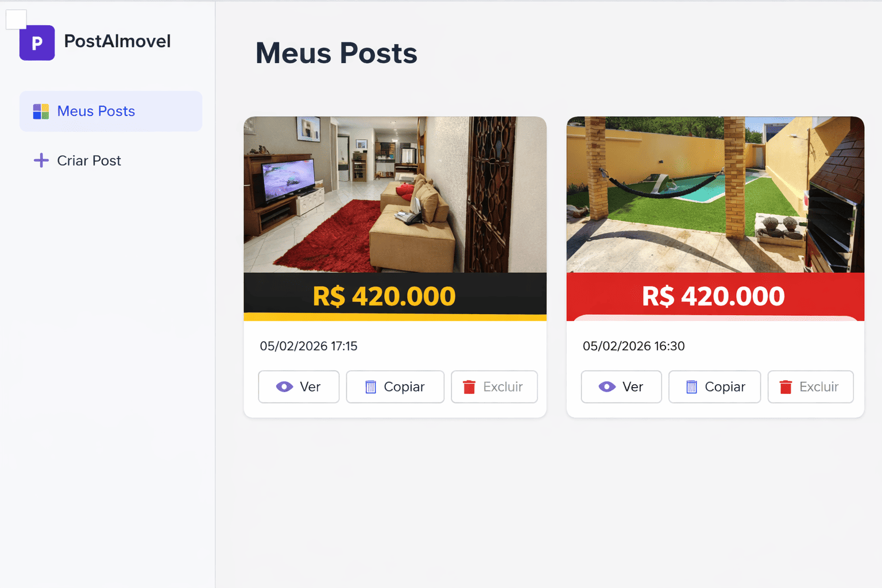Screen dimensions: 882x588
Task: Click the timestamp 05/02/2026 16:30
Action: point(633,346)
